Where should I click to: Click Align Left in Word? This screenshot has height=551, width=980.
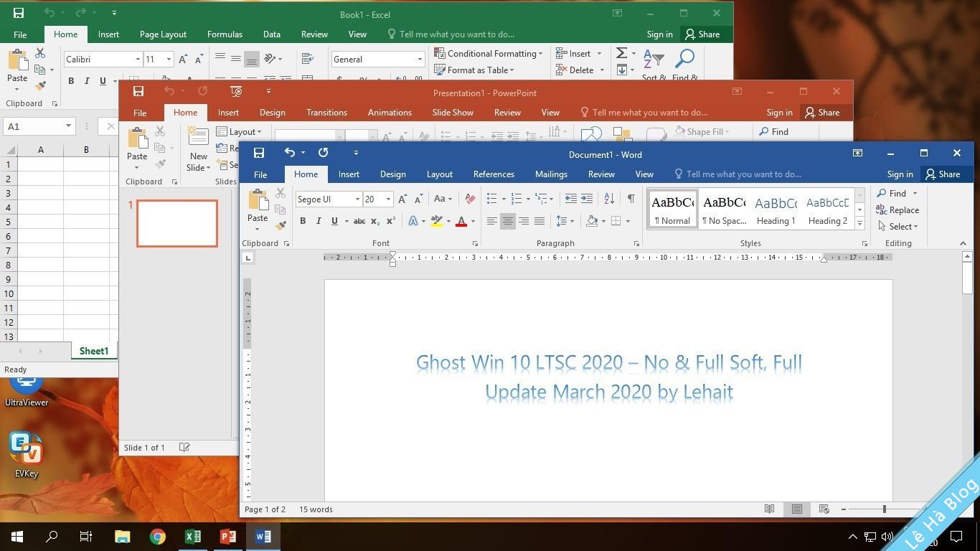coord(491,221)
